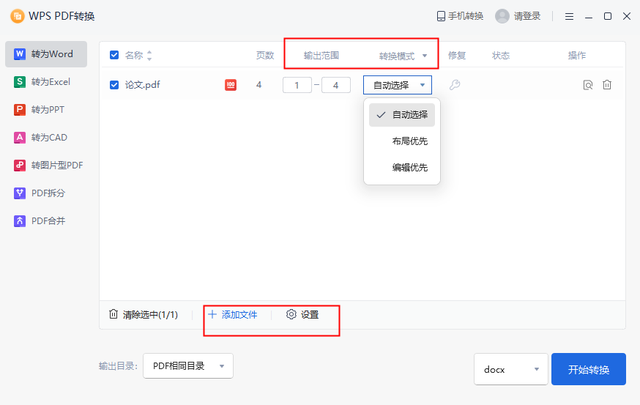Click the plus icon for 添加文件
The height and width of the screenshot is (405, 640).
pyautogui.click(x=212, y=314)
